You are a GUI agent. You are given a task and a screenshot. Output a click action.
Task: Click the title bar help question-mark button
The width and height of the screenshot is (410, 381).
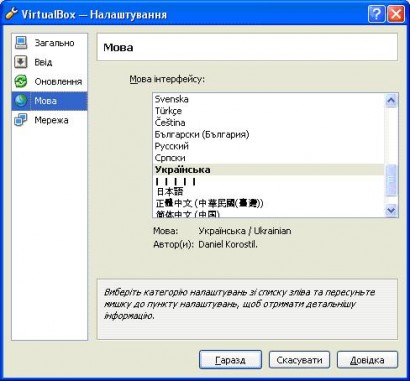pos(376,15)
